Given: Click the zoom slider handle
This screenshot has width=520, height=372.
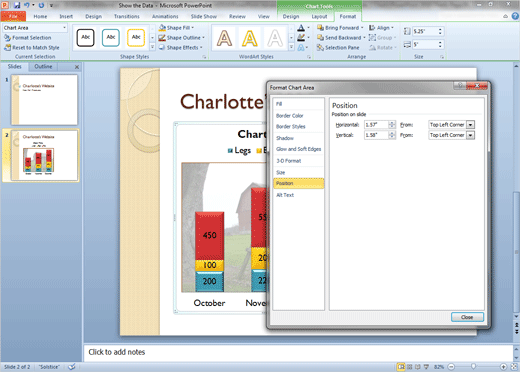Looking at the screenshot, I should coord(473,367).
